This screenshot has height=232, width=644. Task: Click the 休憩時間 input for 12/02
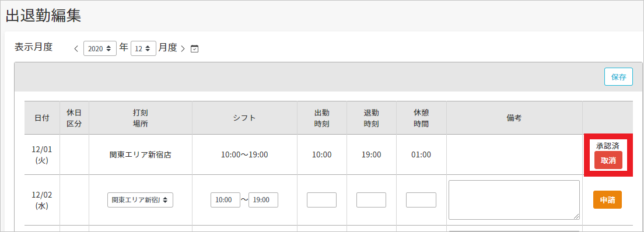421,200
